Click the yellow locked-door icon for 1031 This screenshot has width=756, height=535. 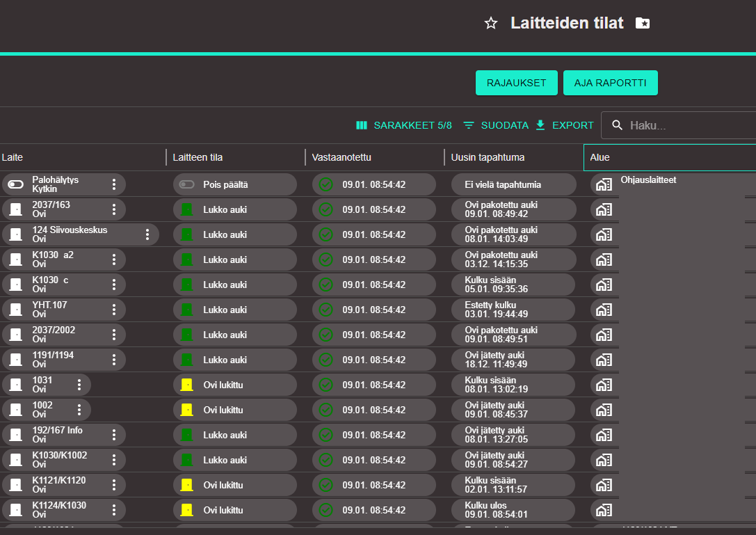[186, 385]
